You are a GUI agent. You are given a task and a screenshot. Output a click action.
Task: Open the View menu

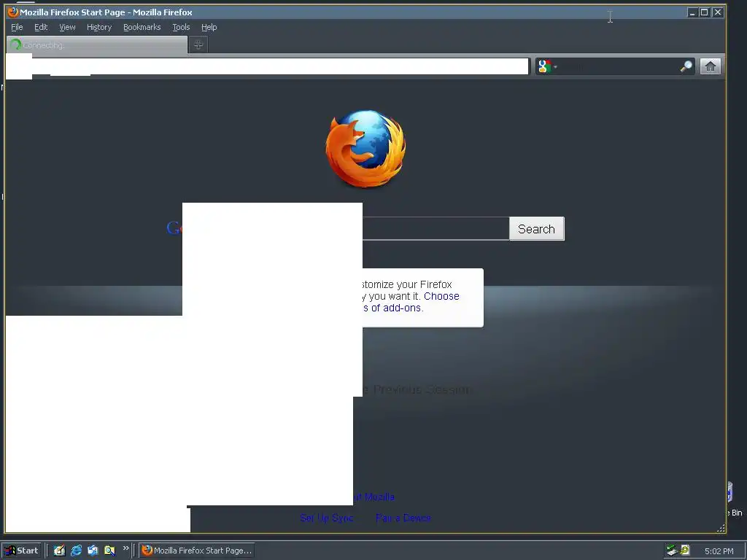tap(67, 27)
